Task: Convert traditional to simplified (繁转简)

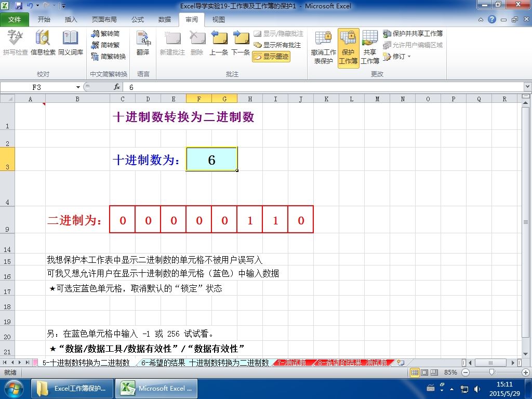Action: (105, 34)
